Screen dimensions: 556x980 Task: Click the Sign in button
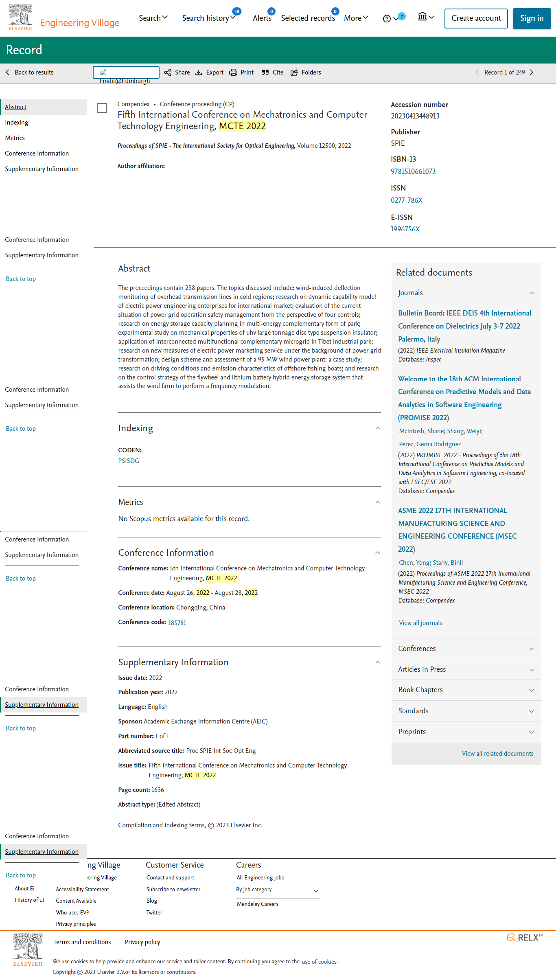[x=532, y=18]
